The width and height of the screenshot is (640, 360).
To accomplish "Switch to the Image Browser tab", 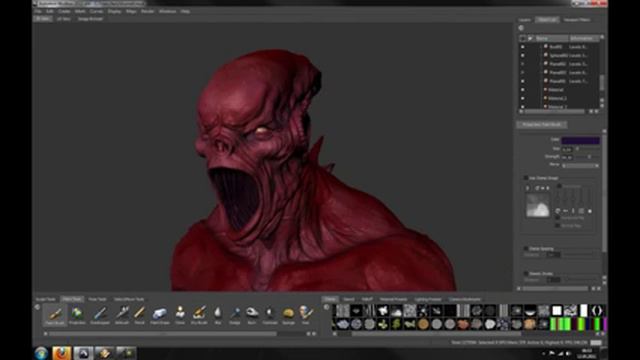I will 90,19.
